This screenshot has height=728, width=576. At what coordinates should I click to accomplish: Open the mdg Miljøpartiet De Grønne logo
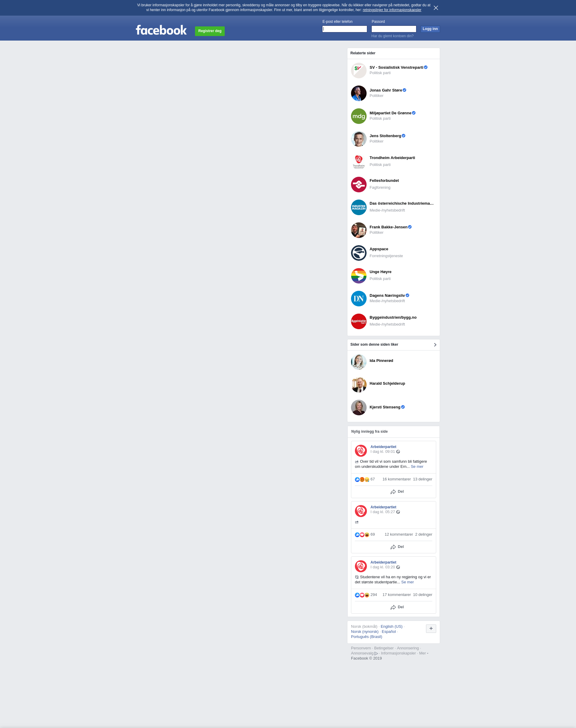coord(358,116)
